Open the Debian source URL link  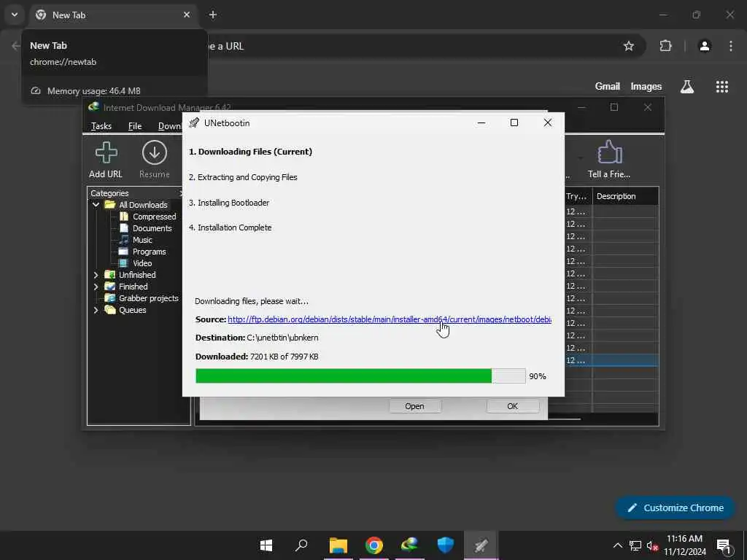(x=390, y=319)
